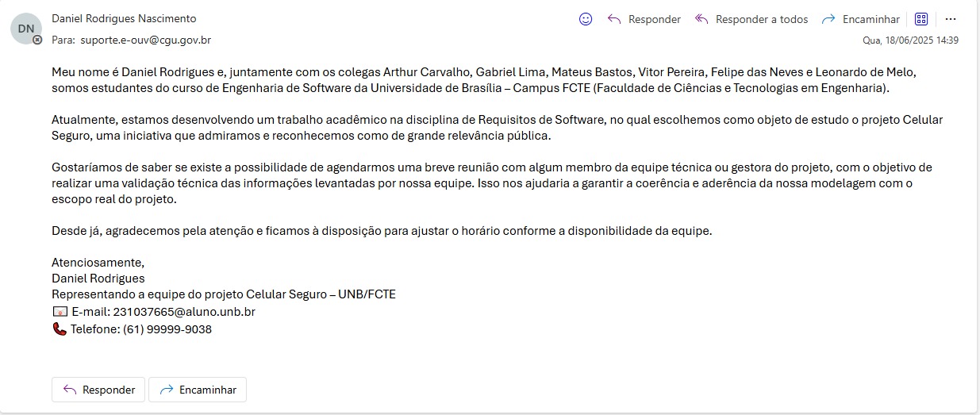The image size is (980, 415).
Task: Open the apps grid icon beside Encaminhar
Action: [921, 19]
